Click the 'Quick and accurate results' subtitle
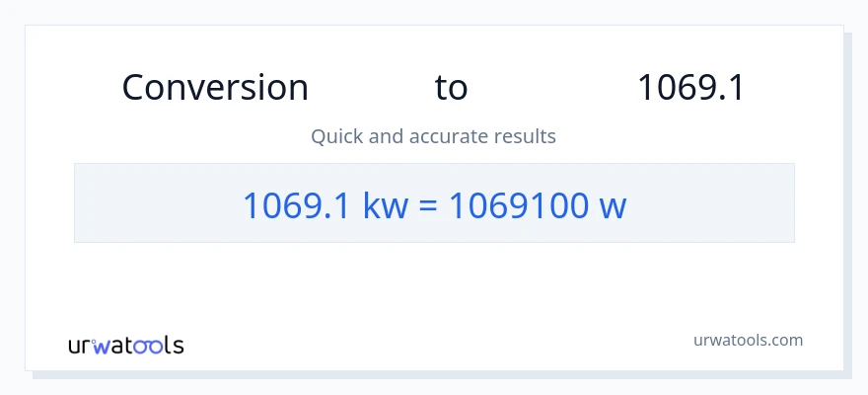868x395 pixels. (x=433, y=135)
